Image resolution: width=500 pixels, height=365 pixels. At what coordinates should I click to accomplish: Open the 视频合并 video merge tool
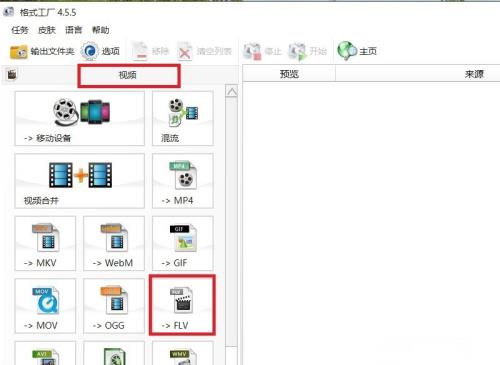[80, 181]
